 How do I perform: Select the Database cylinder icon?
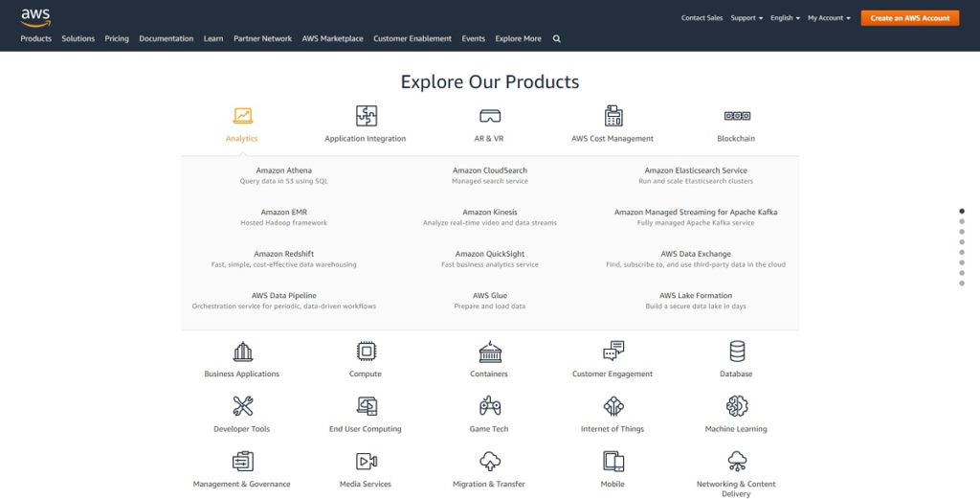coord(736,352)
